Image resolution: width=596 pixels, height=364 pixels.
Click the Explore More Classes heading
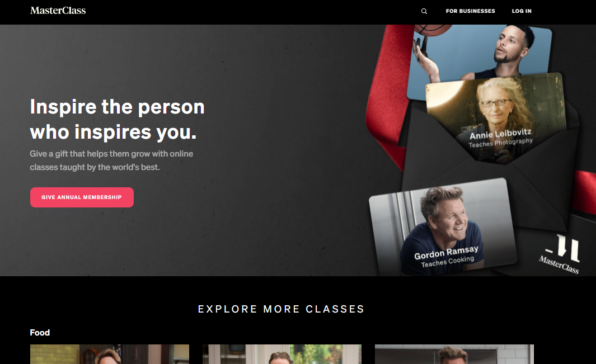click(281, 309)
